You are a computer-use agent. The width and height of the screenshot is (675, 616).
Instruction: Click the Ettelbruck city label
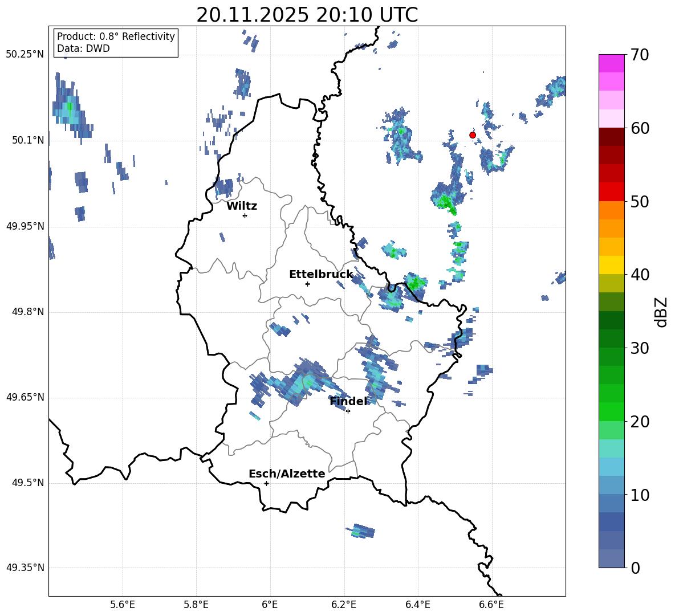(321, 275)
